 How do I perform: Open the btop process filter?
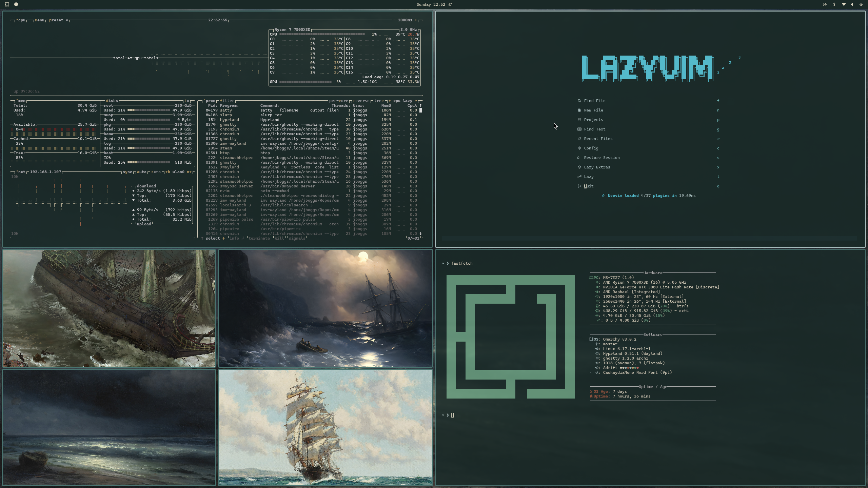coord(227,101)
